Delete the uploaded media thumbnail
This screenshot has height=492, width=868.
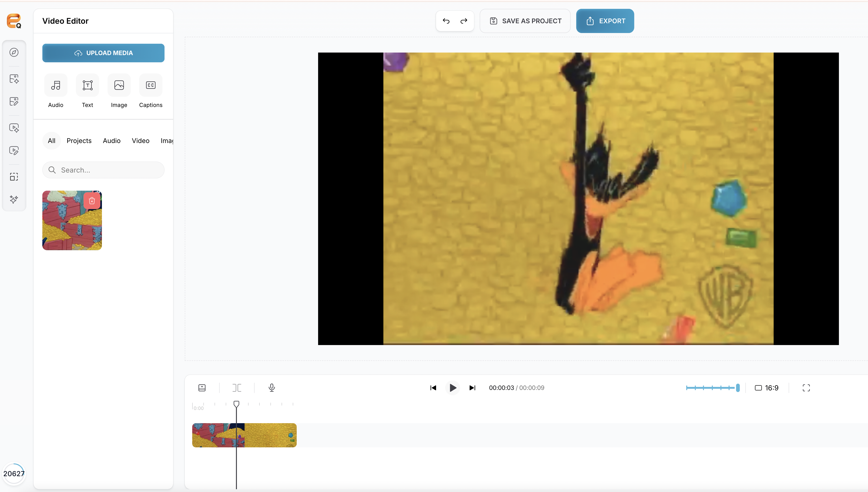click(92, 201)
